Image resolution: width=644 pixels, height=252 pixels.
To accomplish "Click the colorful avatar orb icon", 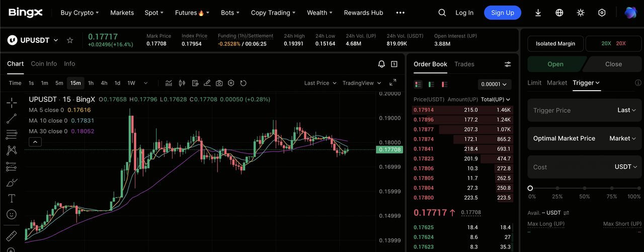I will coord(630,13).
